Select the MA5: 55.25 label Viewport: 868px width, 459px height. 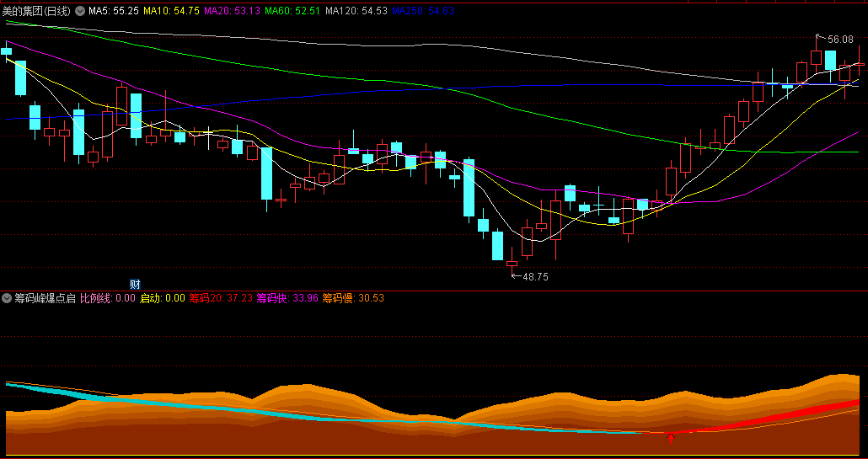114,10
